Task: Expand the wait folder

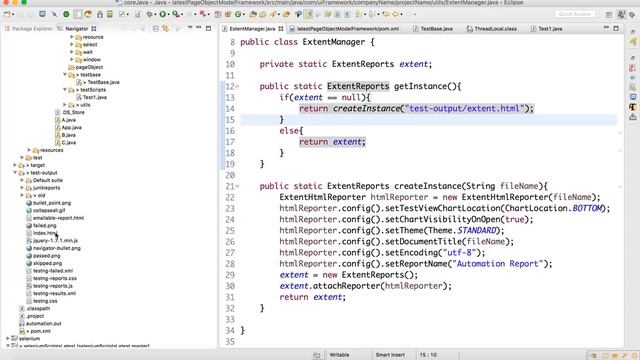Action: point(72,52)
